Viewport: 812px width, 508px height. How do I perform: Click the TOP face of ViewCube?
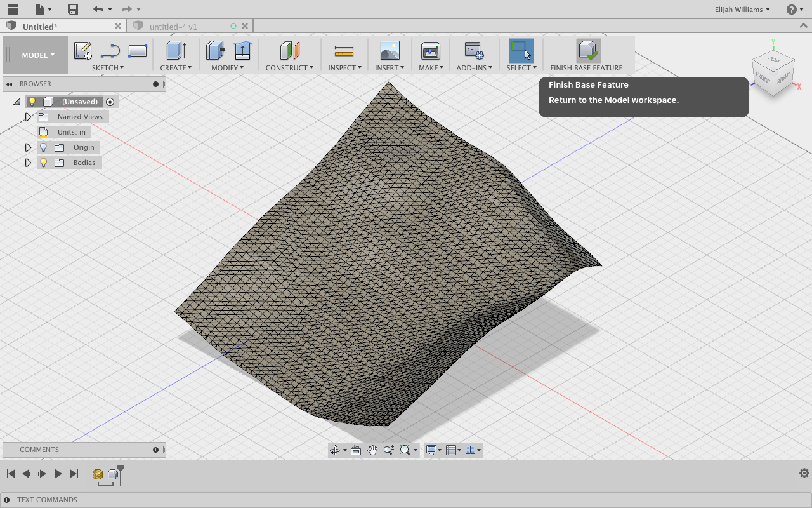coord(774,60)
